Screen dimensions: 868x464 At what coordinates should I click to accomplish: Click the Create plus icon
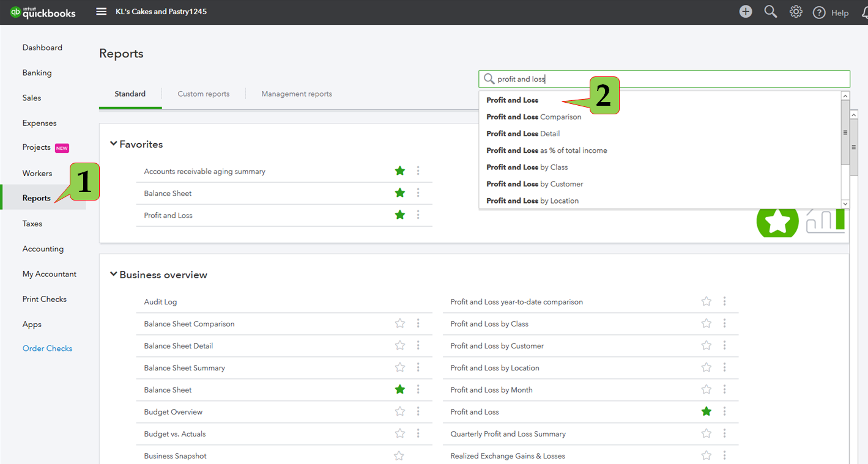click(745, 12)
